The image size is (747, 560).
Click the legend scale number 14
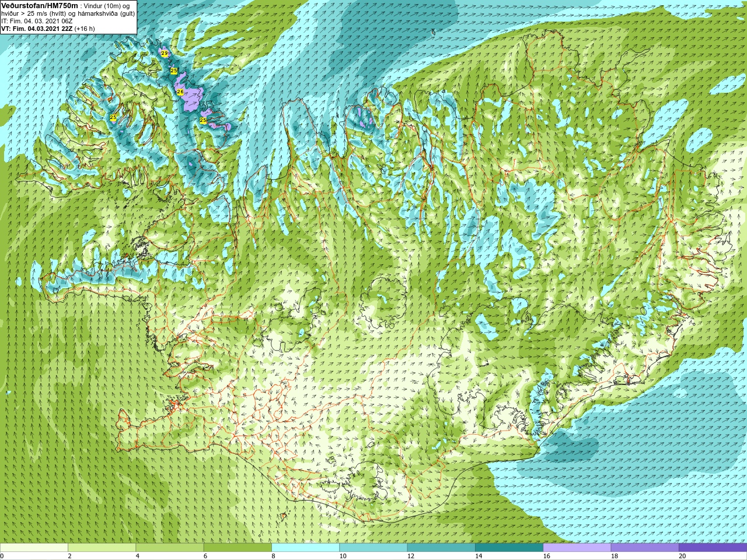479,556
